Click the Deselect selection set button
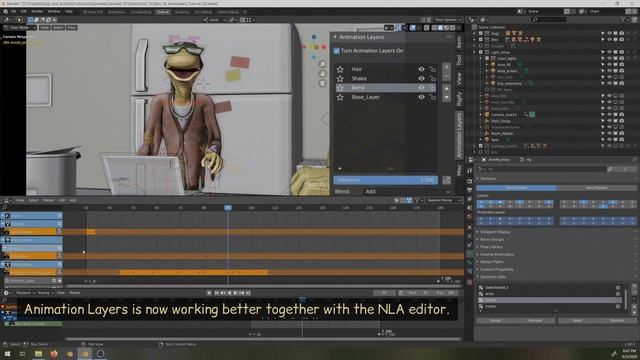The width and height of the screenshot is (640, 360). click(x=616, y=321)
